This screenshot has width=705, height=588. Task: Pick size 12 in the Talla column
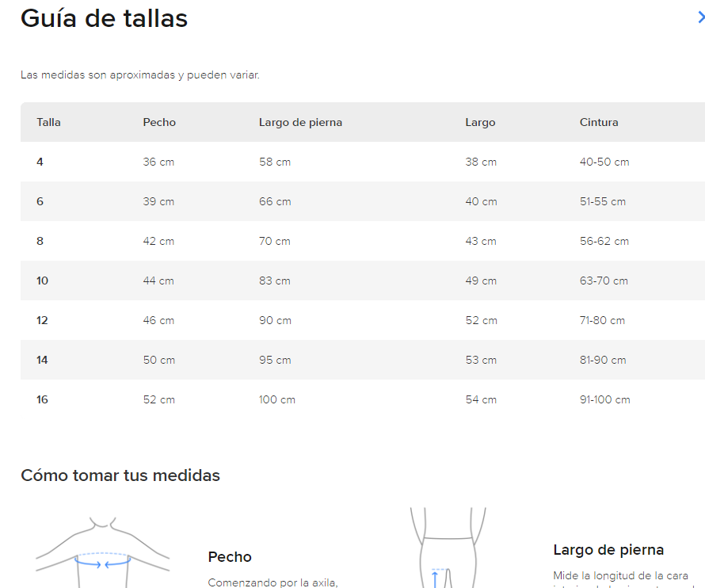42,320
